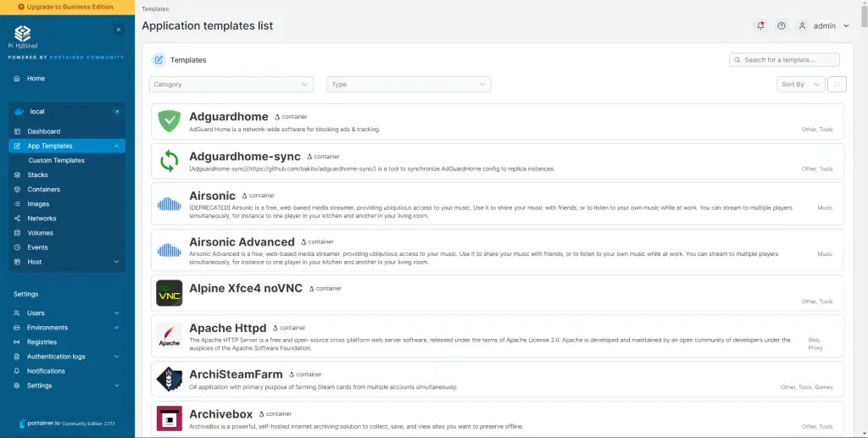Click the ArchiSteamFarm title
The image size is (868, 438).
236,374
